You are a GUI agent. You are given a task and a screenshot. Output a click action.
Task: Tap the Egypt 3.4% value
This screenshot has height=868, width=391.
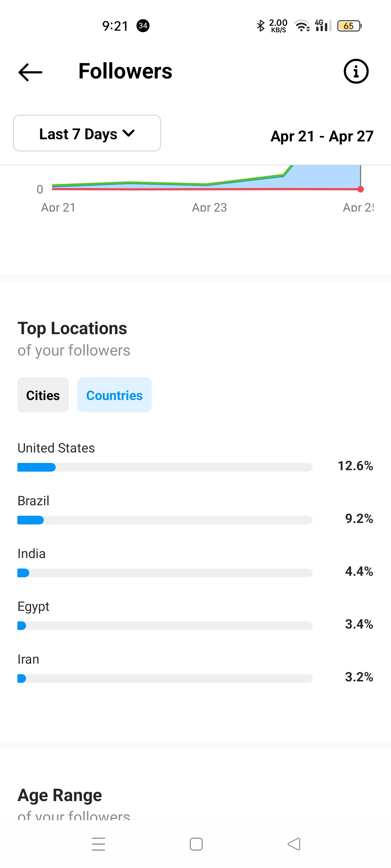[359, 624]
